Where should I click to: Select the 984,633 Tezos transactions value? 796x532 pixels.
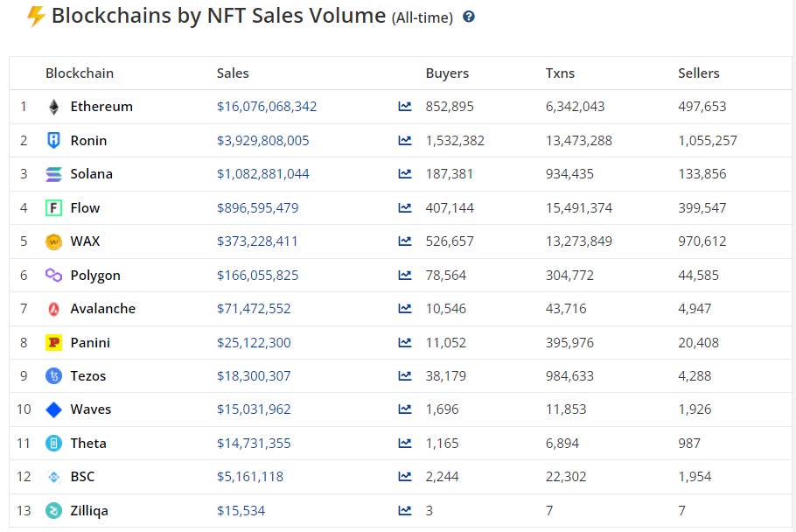point(570,376)
